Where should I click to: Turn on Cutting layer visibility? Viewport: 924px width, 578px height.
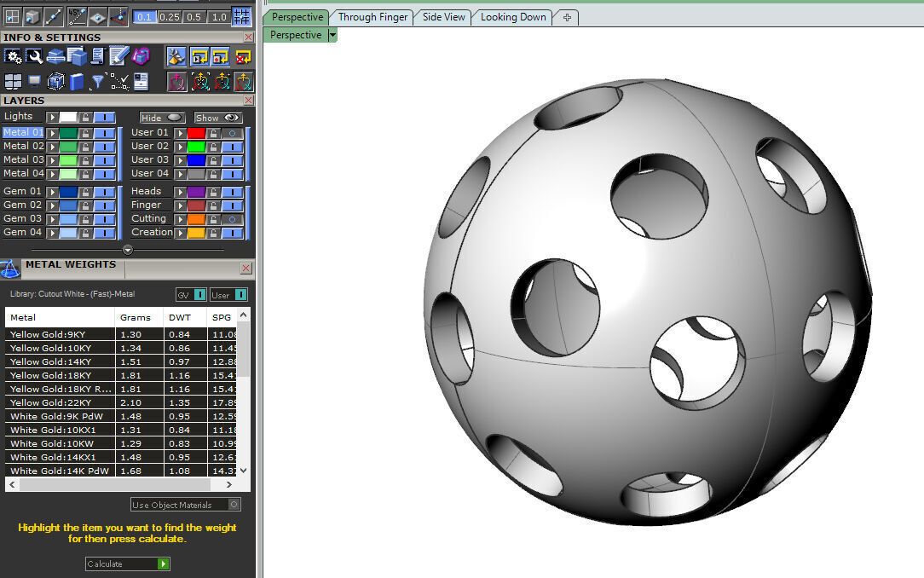(x=233, y=219)
